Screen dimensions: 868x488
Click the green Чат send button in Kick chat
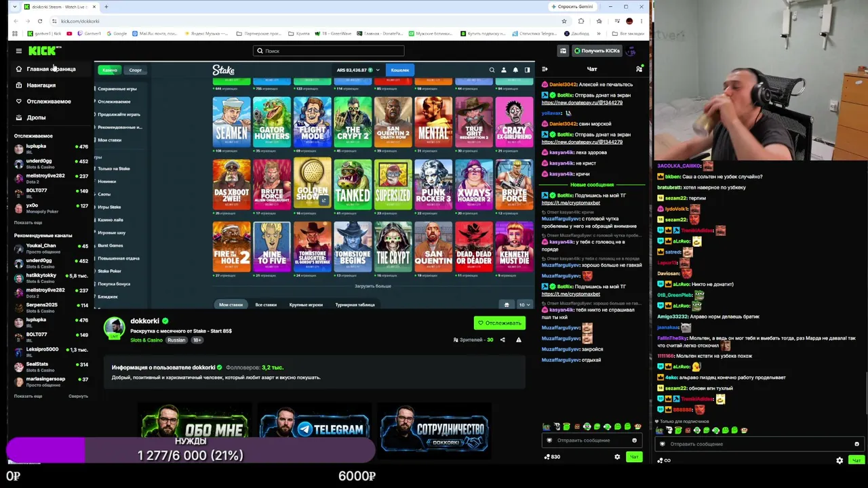pos(633,457)
